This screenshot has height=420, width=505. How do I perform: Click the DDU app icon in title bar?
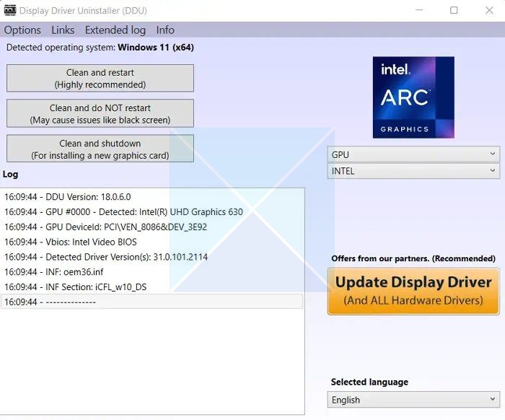pos(10,10)
